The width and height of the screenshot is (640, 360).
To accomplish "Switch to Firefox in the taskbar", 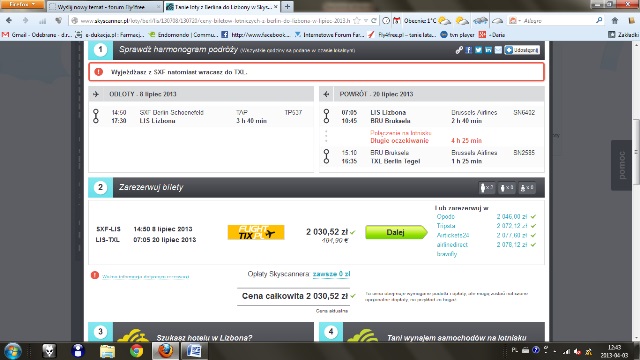I will (x=165, y=351).
